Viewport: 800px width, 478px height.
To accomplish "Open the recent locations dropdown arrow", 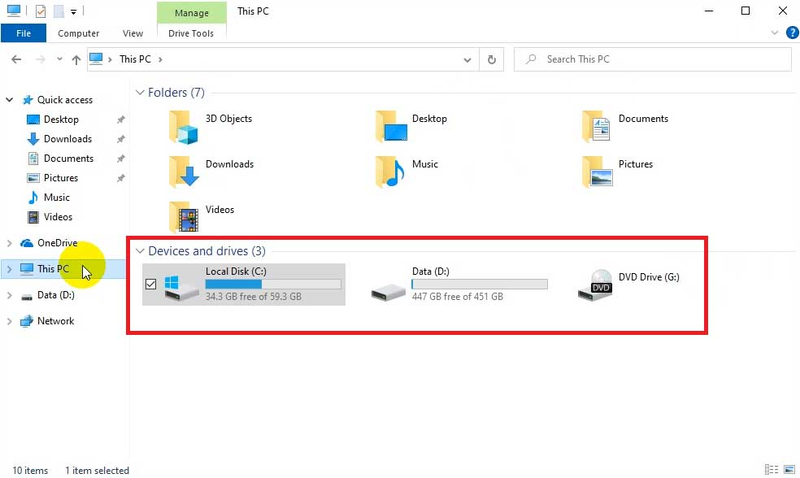I will coord(60,59).
